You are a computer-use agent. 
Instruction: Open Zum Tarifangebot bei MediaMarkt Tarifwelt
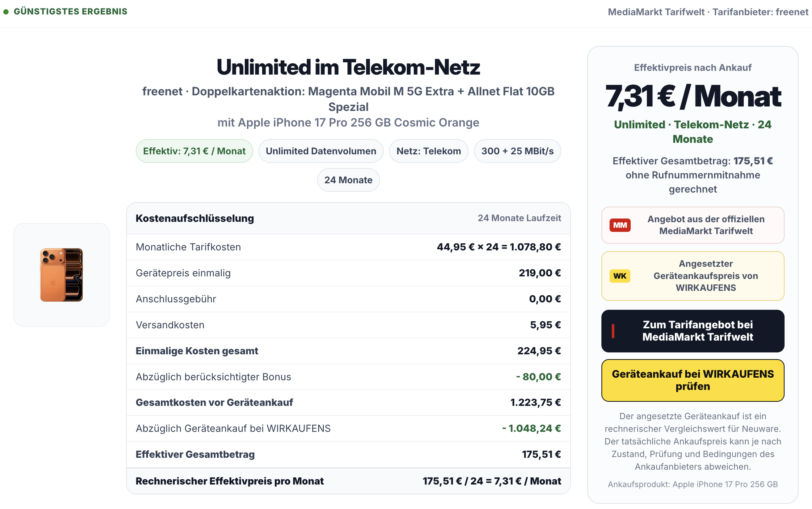click(x=693, y=331)
